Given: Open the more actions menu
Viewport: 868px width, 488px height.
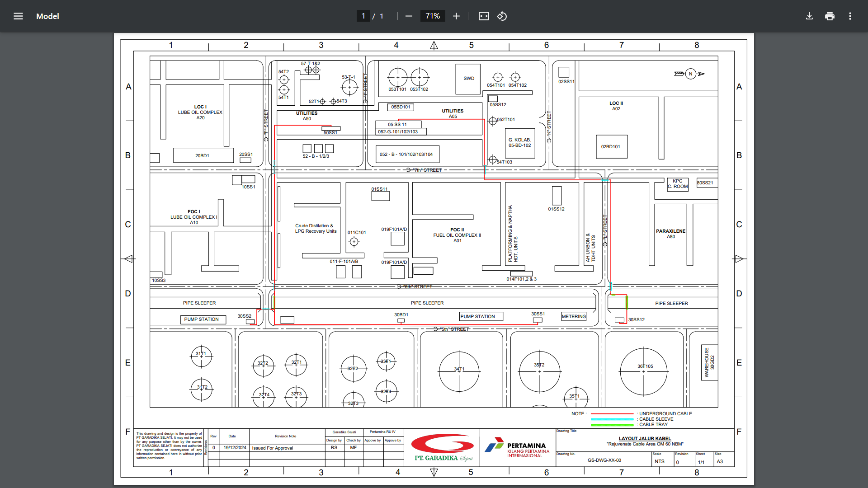Looking at the screenshot, I should (x=850, y=16).
